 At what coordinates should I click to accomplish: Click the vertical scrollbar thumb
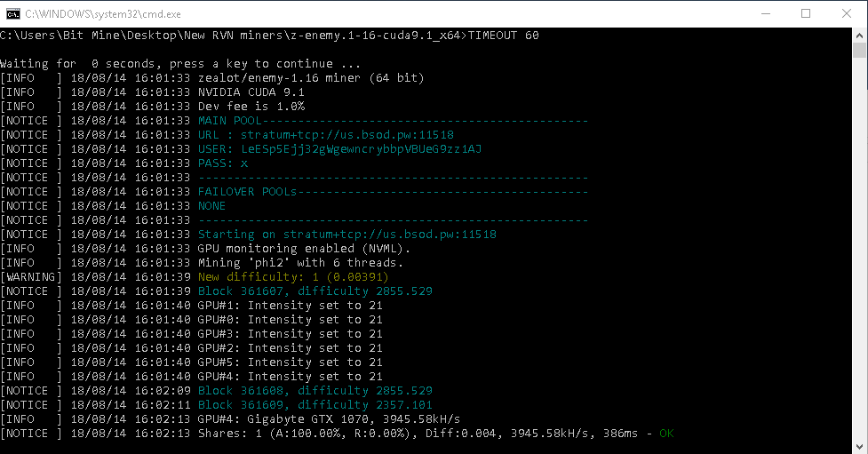(859, 51)
